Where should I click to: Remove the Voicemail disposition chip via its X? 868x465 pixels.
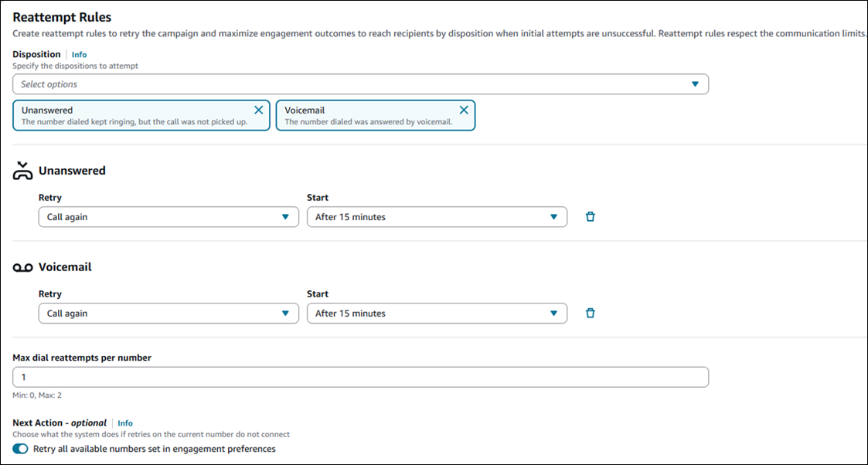[464, 110]
